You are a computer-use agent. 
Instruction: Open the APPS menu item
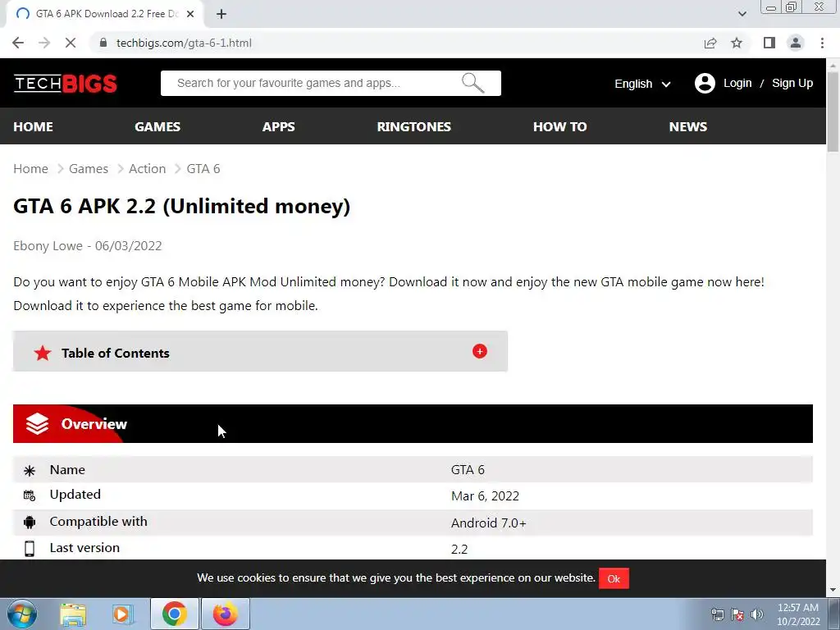coord(279,126)
